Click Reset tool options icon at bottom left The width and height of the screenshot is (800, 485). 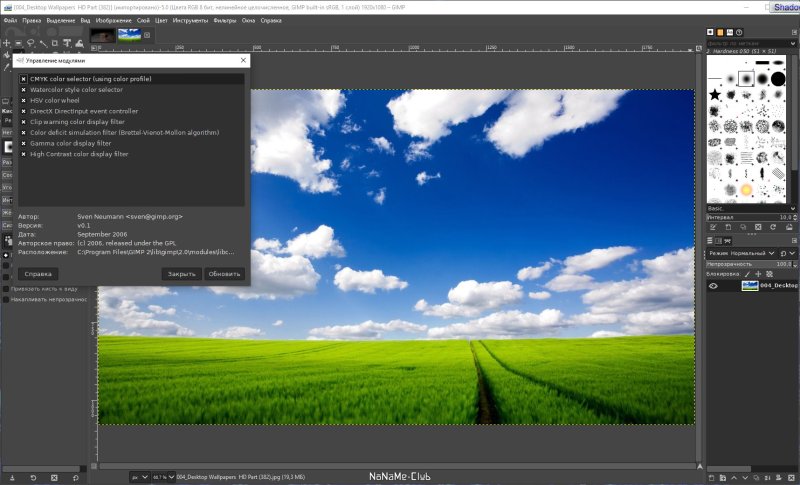pyautogui.click(x=76, y=478)
